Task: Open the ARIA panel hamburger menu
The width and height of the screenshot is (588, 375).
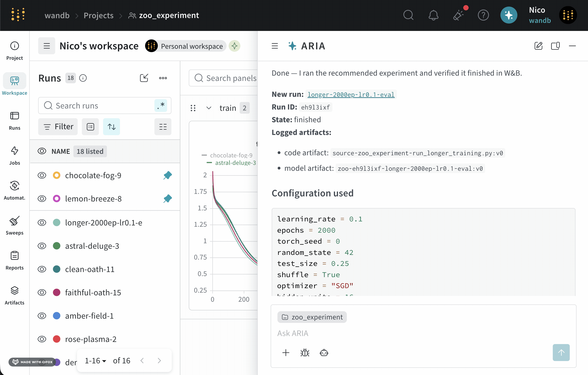Action: click(275, 46)
